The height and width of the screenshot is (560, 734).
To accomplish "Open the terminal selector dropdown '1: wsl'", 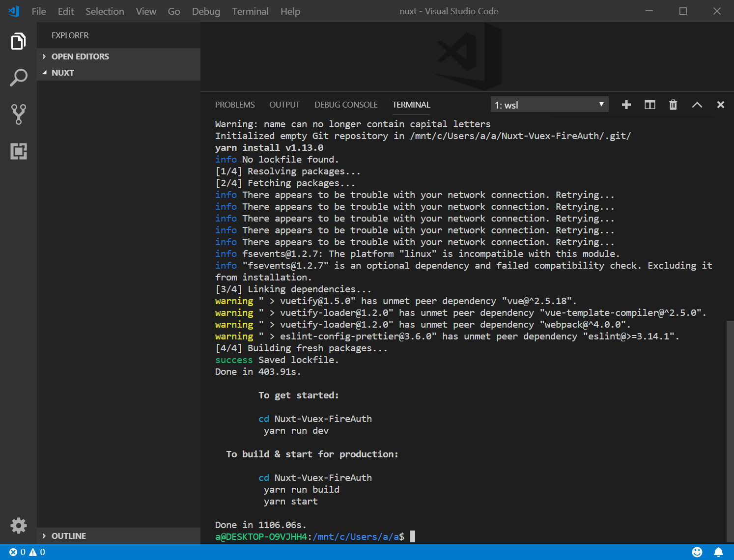I will pyautogui.click(x=549, y=105).
